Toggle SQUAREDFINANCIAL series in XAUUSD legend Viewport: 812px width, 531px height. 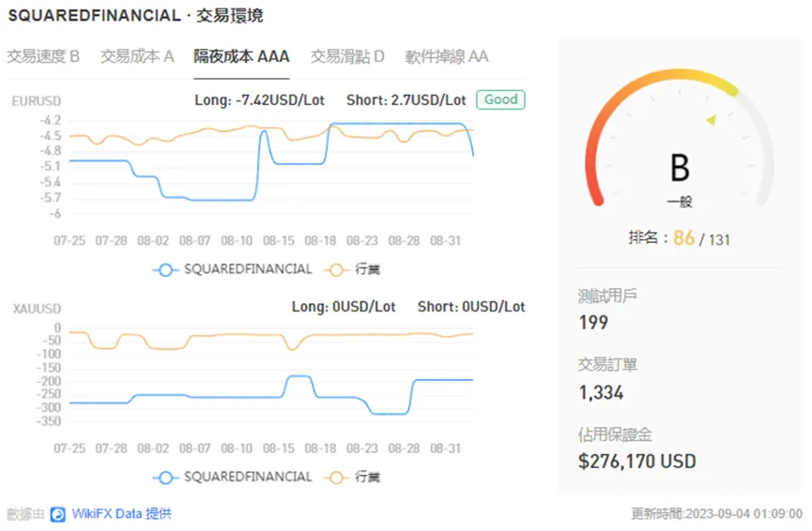[x=233, y=477]
